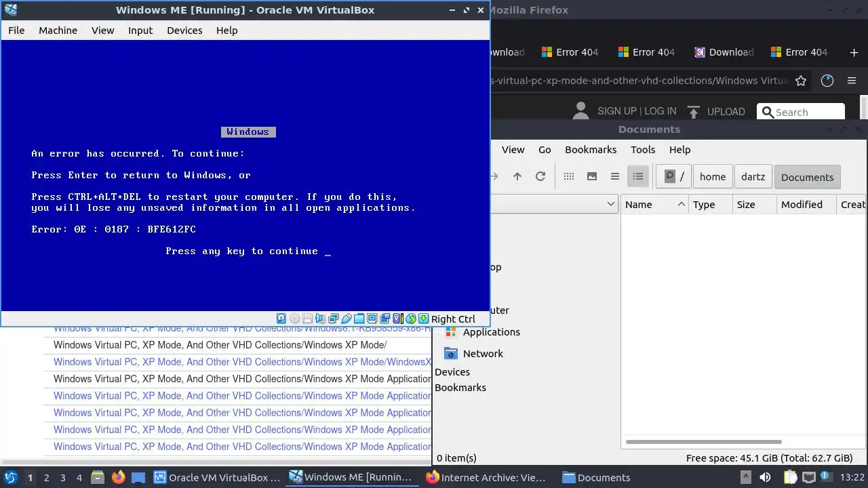Open the VirtualBox Devices menu
Viewport: 868px width, 488px height.
(x=184, y=30)
